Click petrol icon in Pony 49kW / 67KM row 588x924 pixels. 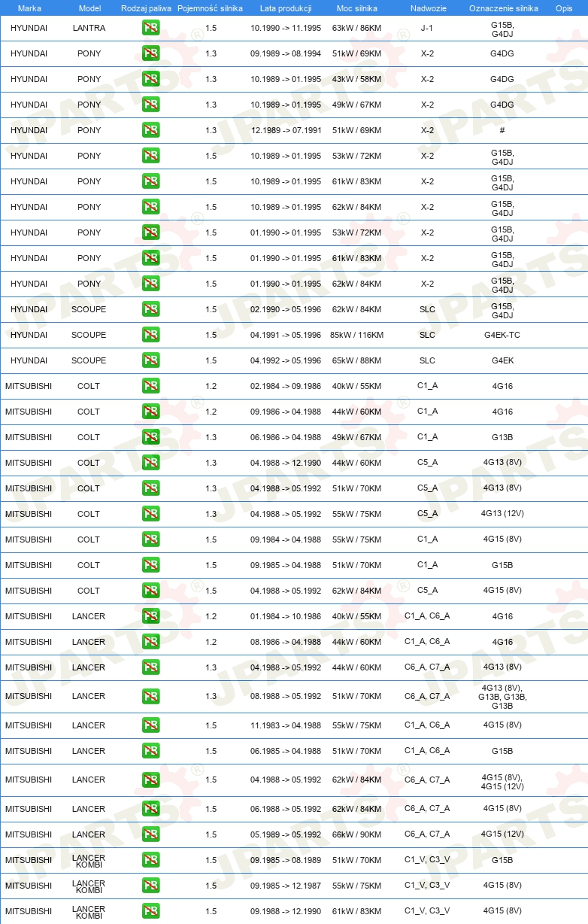150,105
